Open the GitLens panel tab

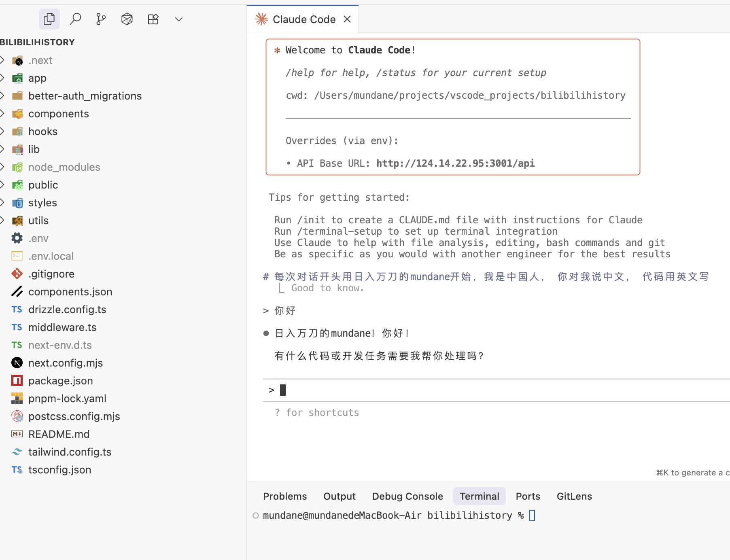(574, 496)
